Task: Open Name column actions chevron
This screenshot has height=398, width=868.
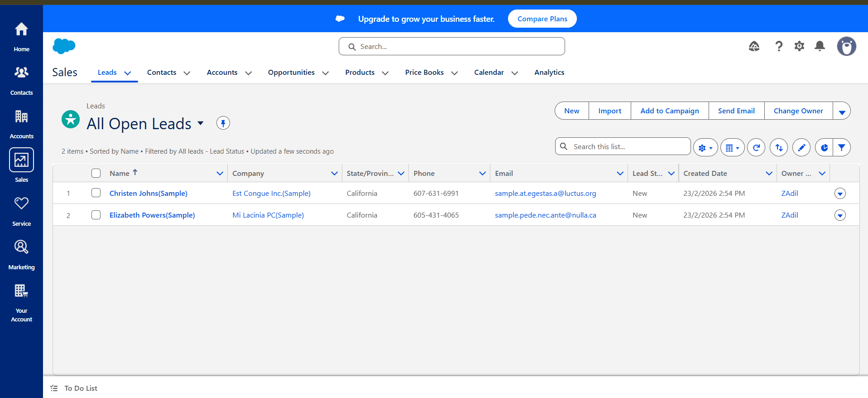Action: pyautogui.click(x=220, y=173)
